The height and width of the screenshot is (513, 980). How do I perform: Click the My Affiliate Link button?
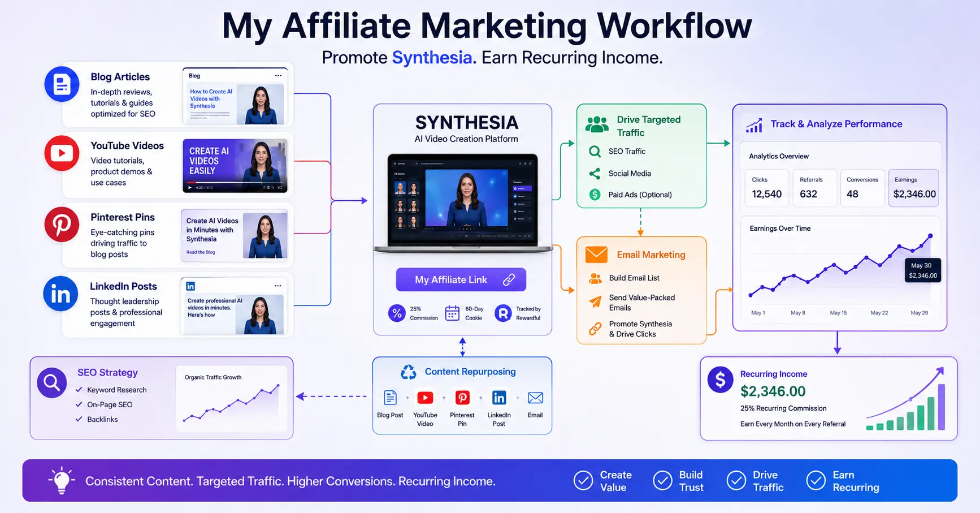(x=461, y=279)
